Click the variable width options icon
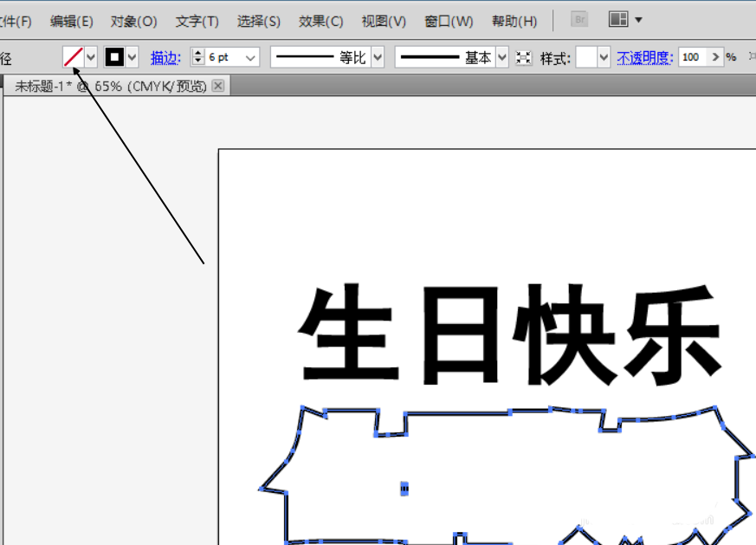Image resolution: width=756 pixels, height=545 pixels. coord(523,58)
